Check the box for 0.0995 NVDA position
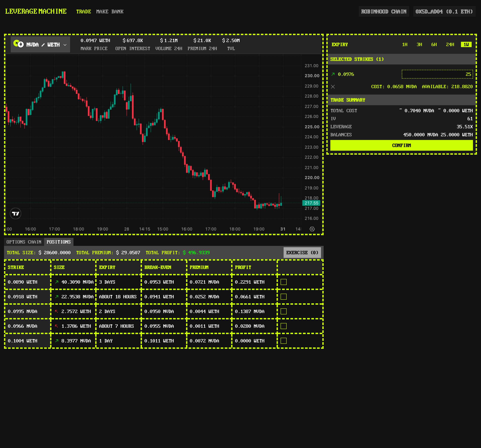This screenshot has width=481, height=448. point(284,312)
